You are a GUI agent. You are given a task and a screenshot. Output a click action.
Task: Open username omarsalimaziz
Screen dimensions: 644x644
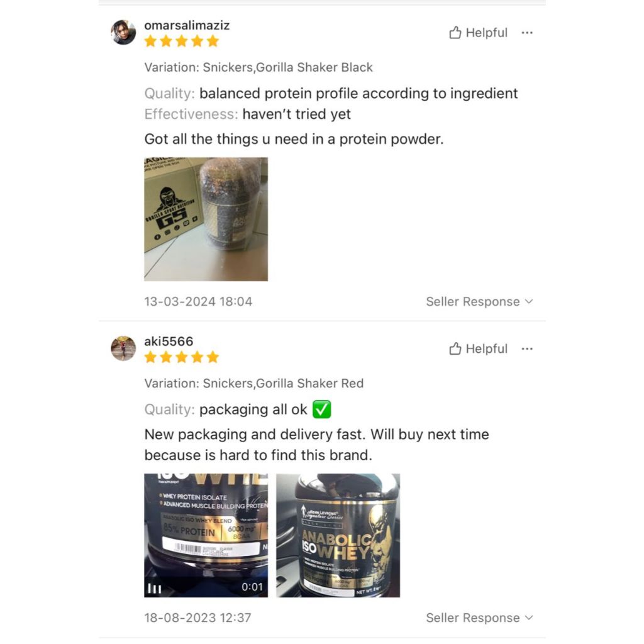click(x=187, y=25)
